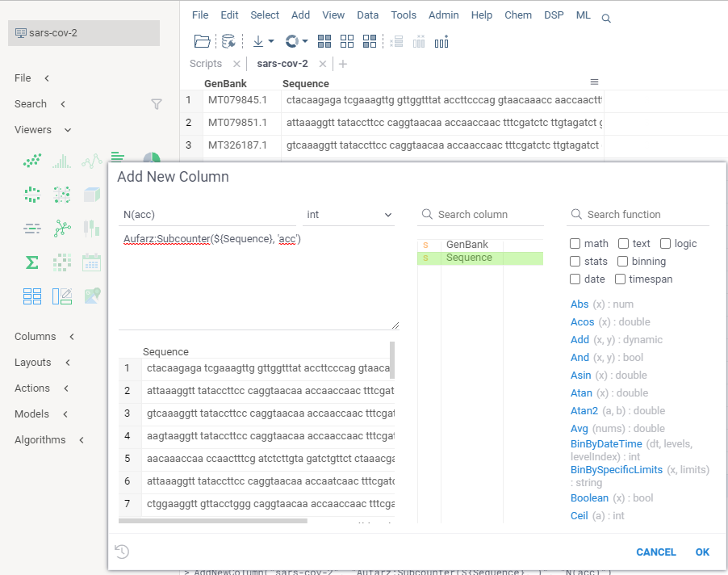
Task: Open the ML menu
Action: click(584, 15)
